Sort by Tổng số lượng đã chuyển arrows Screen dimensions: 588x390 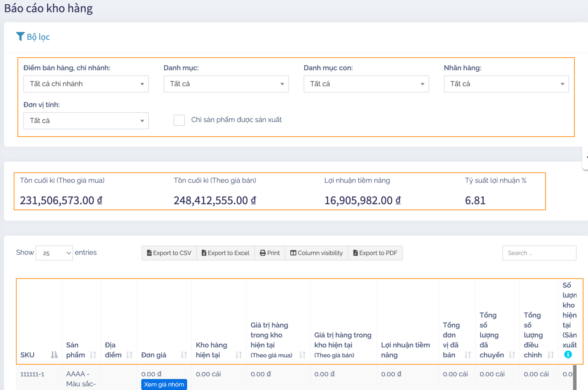[512, 355]
